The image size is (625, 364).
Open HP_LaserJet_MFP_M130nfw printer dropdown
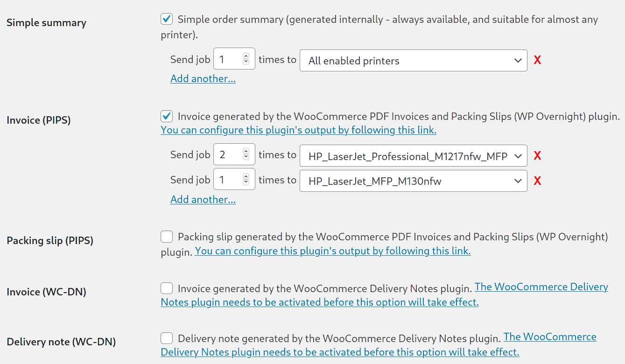point(413,181)
